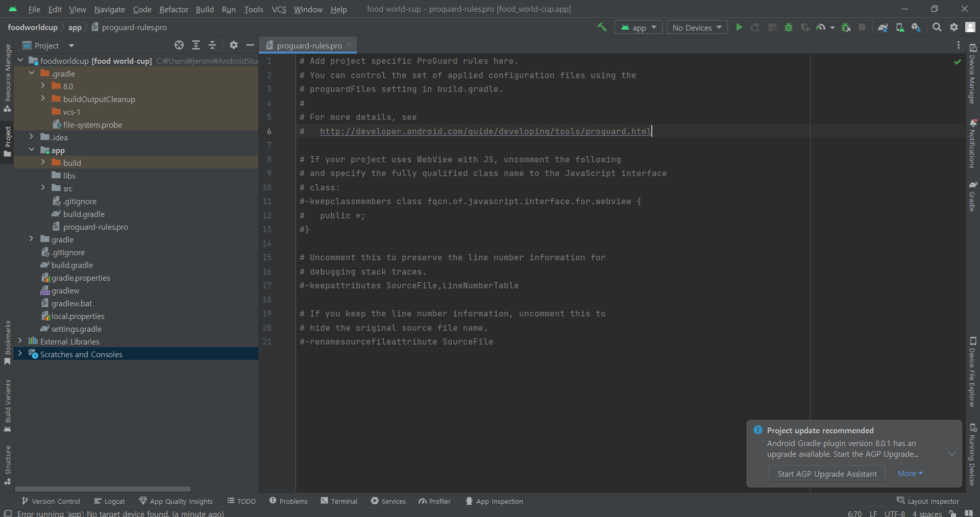
Task: Open IDE settings gear in top toolbar
Action: point(954,27)
